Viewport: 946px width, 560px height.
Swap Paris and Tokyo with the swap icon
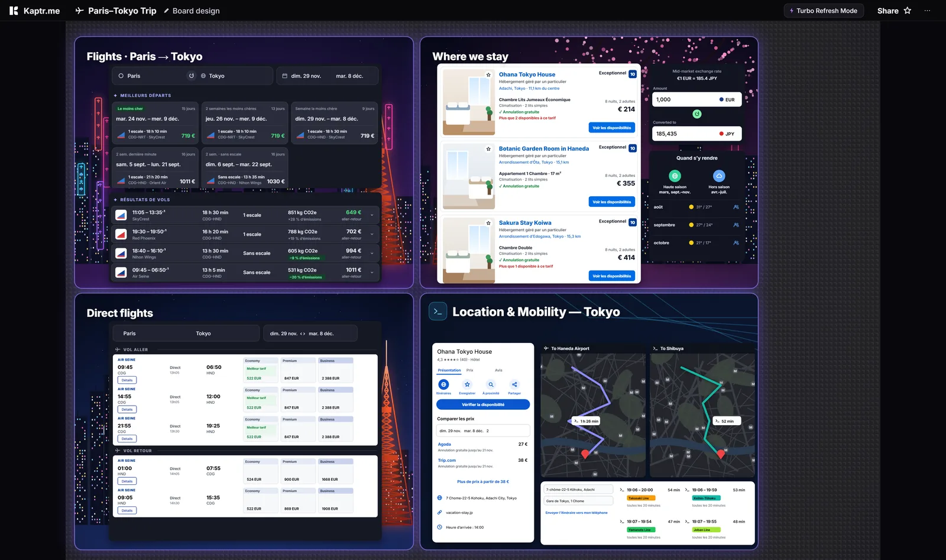(191, 76)
